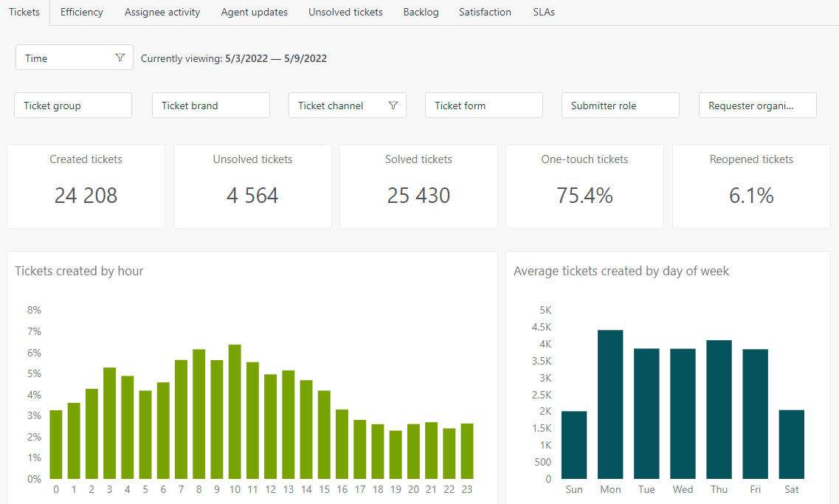
Task: Open the Ticket brand filter
Action: click(210, 105)
